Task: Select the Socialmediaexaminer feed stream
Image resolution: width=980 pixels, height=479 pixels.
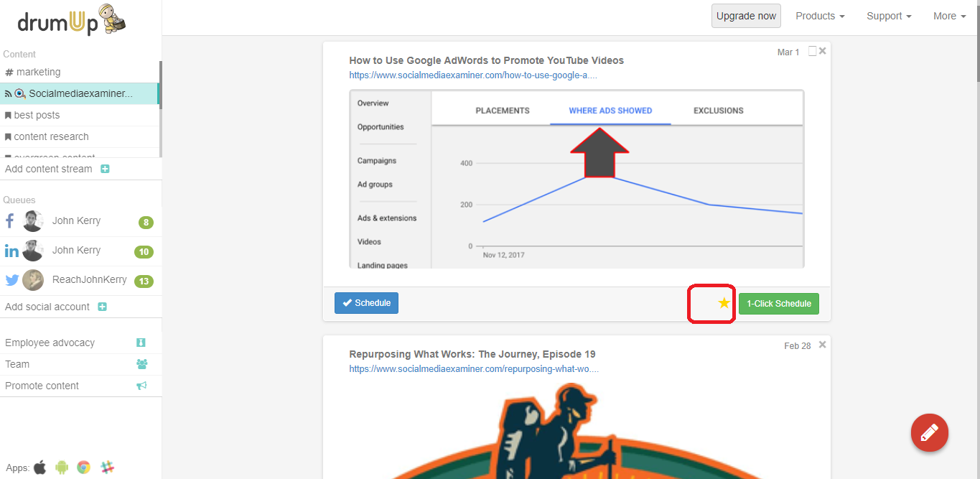Action: (80, 93)
